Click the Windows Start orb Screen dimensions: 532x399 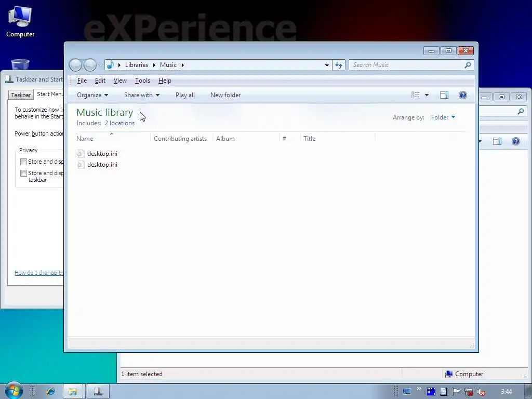pyautogui.click(x=13, y=391)
